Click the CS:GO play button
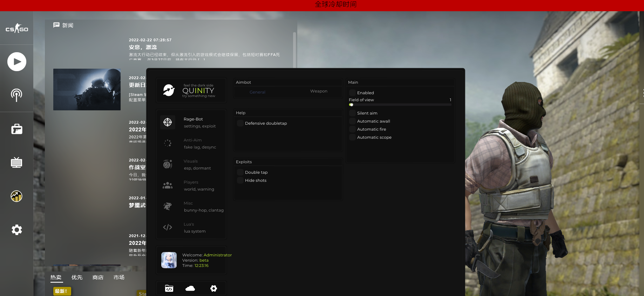Screen dimensions: 644x296 17,62
